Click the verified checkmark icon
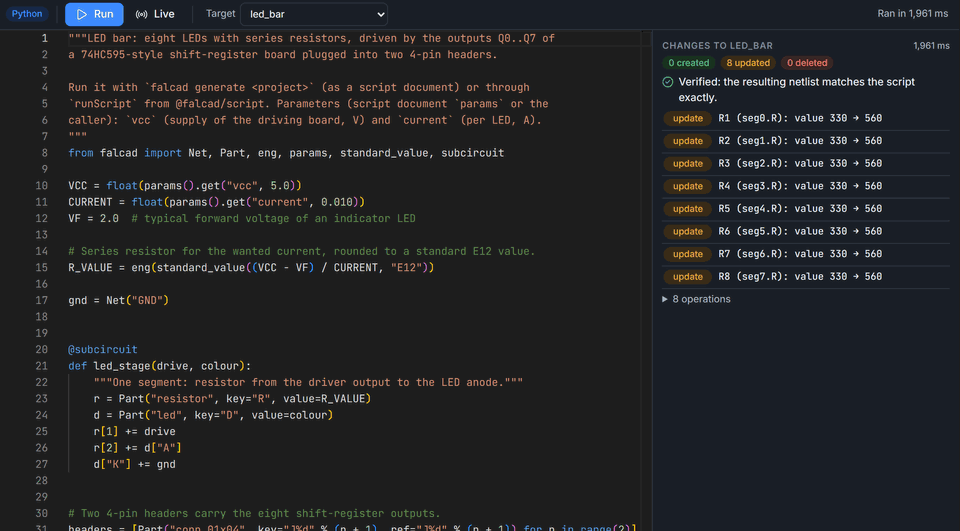Viewport: 960px width, 531px height. (668, 82)
